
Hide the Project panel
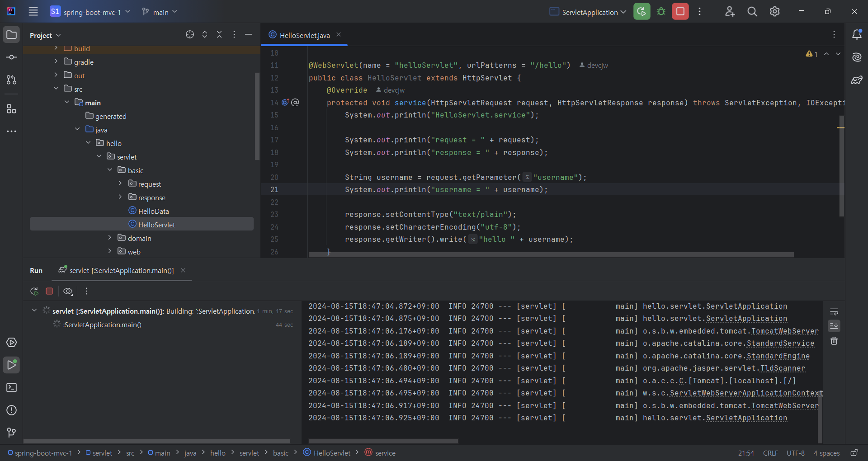(x=249, y=35)
